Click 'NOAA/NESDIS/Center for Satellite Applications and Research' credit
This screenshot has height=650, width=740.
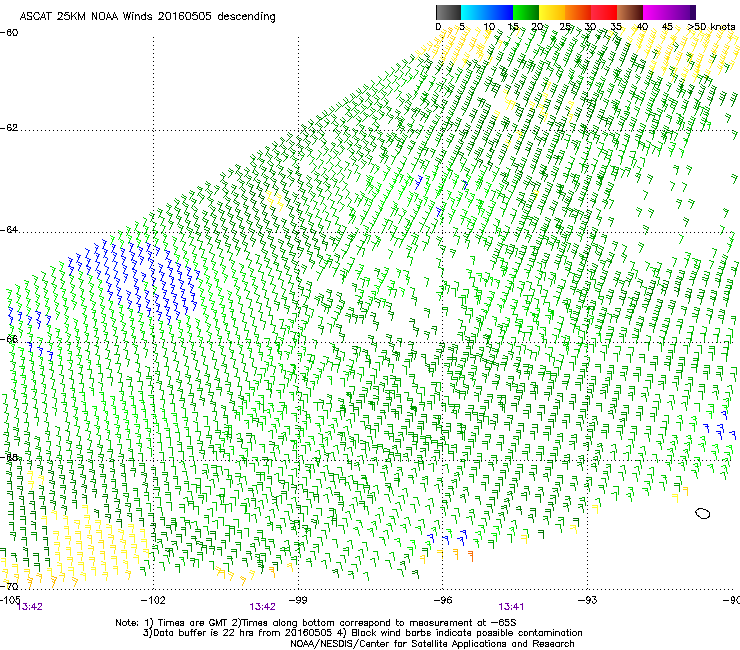432,644
